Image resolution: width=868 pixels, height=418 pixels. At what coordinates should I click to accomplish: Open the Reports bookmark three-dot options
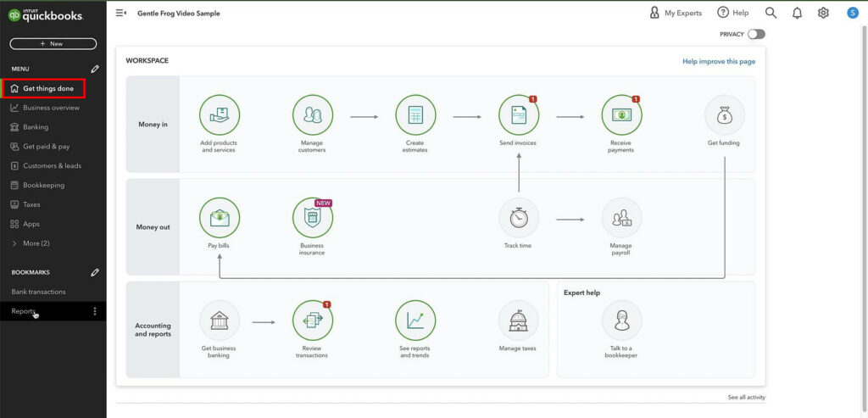[x=95, y=311]
